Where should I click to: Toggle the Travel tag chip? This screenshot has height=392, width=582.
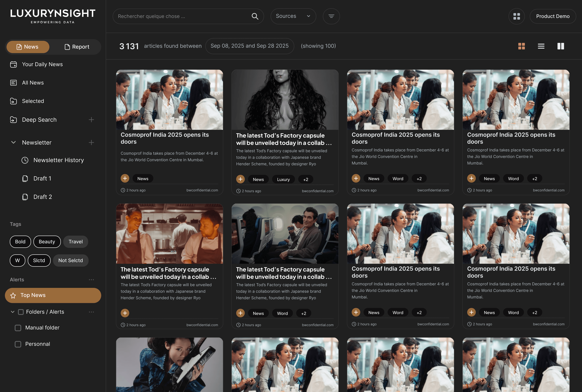76,242
